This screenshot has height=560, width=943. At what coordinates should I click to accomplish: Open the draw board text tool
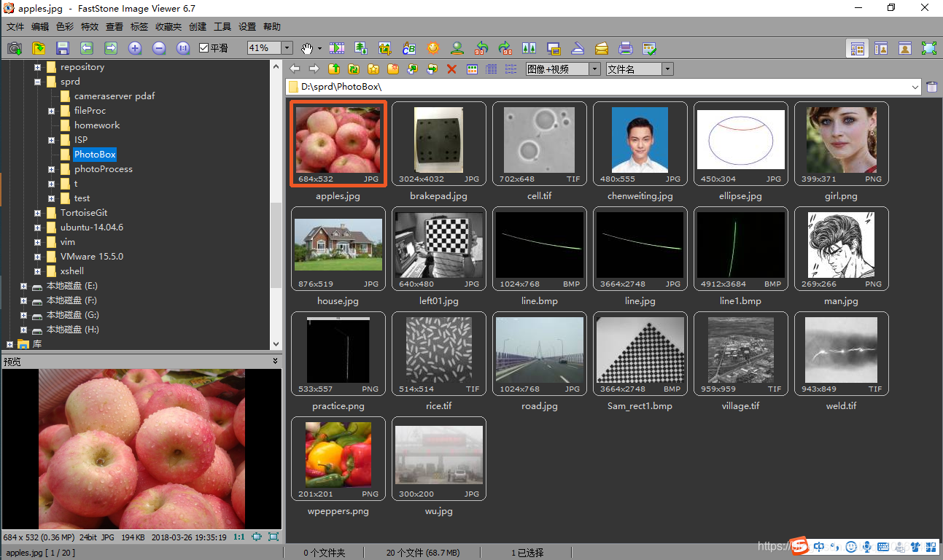coord(409,48)
